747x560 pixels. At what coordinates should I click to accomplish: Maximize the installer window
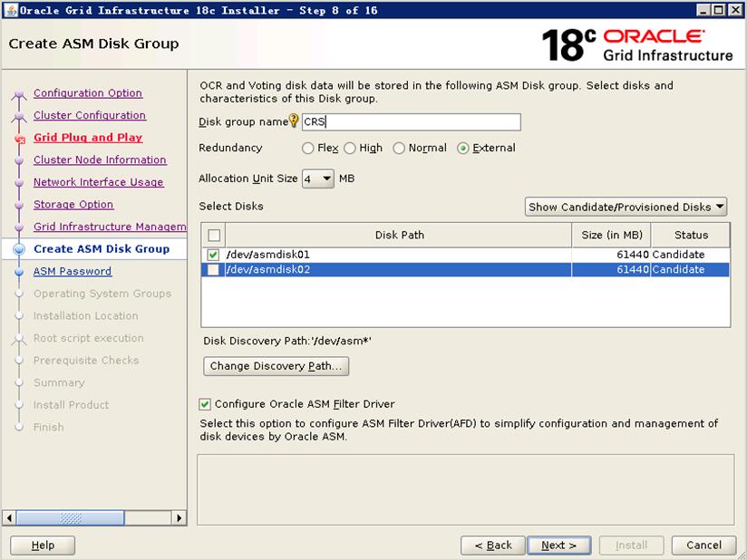click(719, 10)
